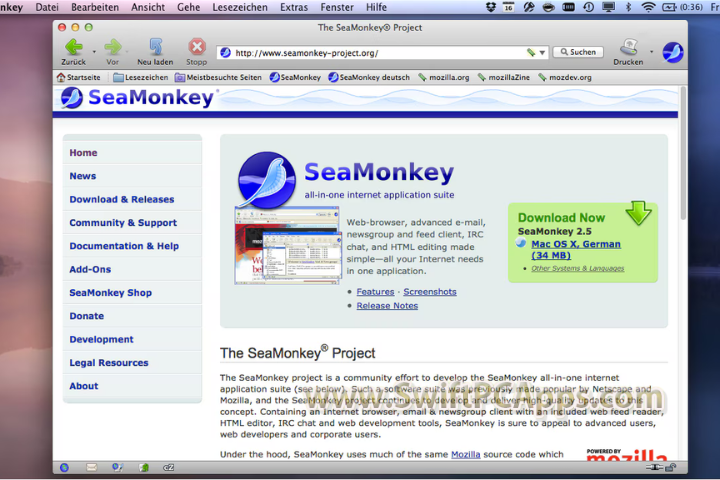
Task: Open the SeaMonkey deutsch bookmark
Action: [x=369, y=77]
